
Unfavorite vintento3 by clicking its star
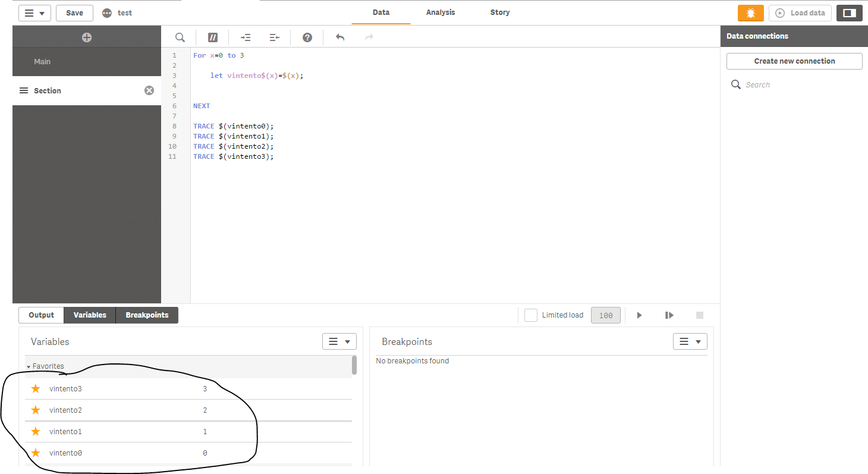click(x=36, y=388)
